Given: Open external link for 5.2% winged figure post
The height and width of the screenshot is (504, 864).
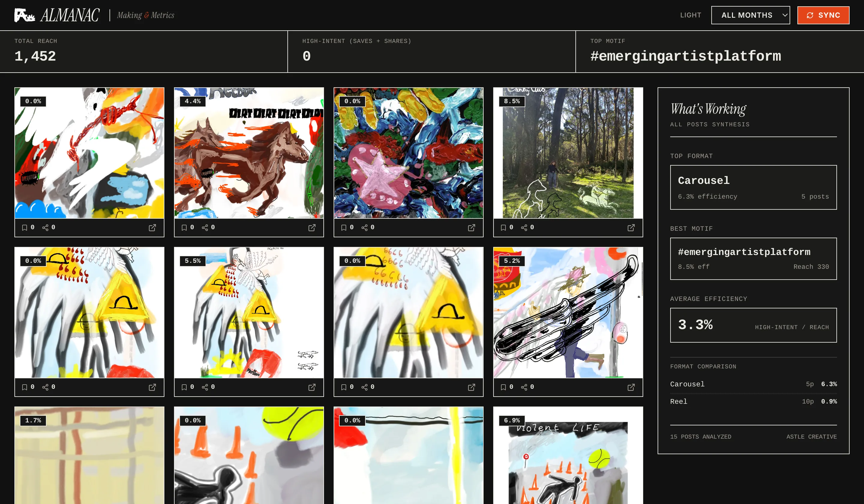Looking at the screenshot, I should click(631, 387).
